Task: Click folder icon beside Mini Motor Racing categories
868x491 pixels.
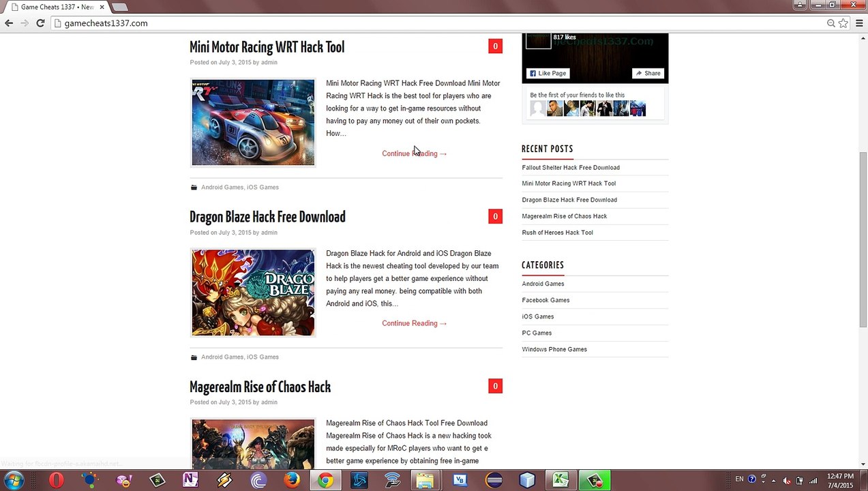Action: [194, 187]
